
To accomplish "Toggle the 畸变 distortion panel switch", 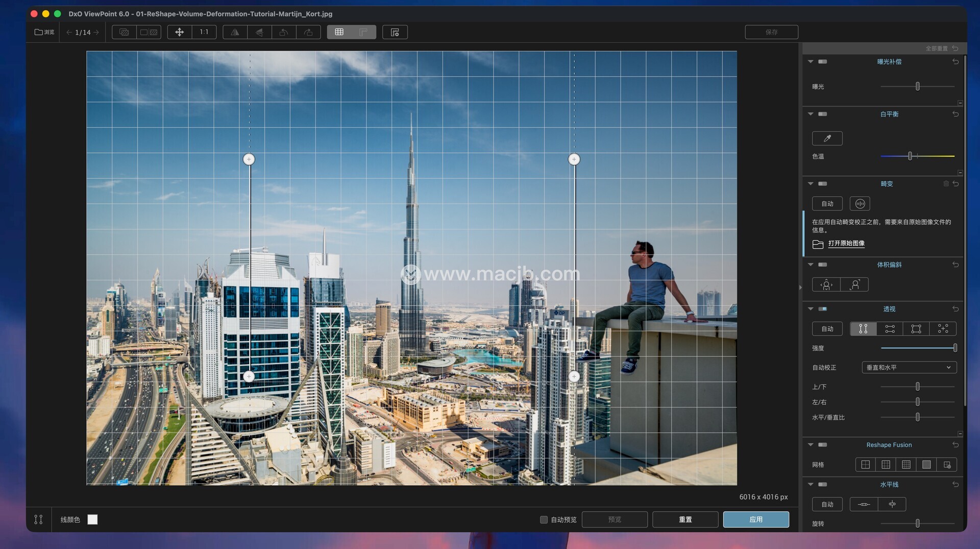I will coord(822,184).
